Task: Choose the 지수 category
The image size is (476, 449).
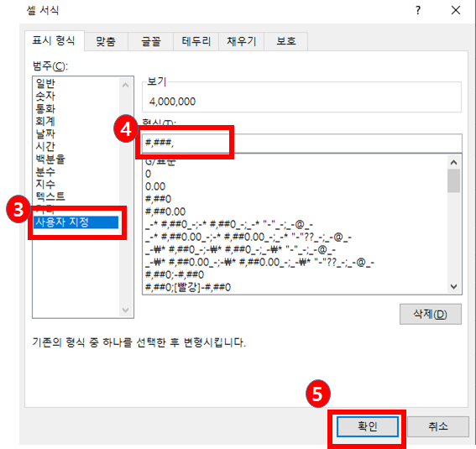Action: [45, 184]
